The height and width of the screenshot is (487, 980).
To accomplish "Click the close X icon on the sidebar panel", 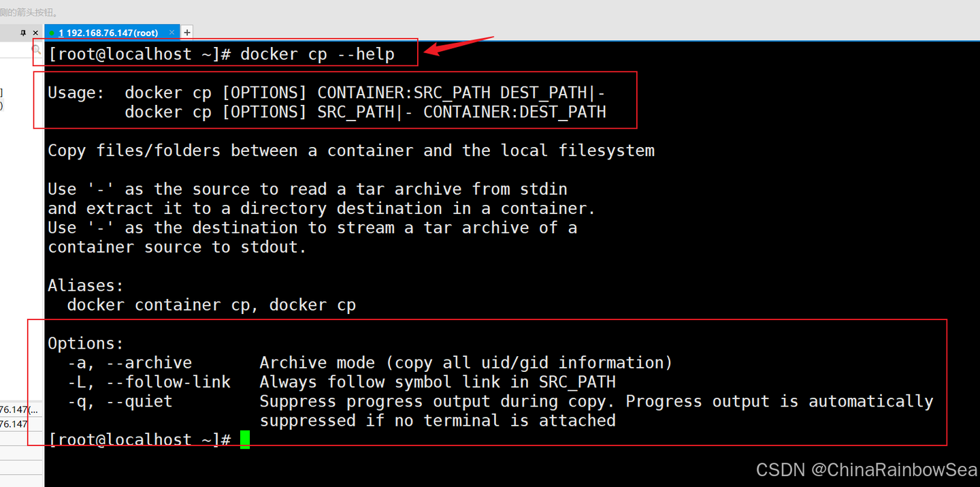I will point(35,32).
